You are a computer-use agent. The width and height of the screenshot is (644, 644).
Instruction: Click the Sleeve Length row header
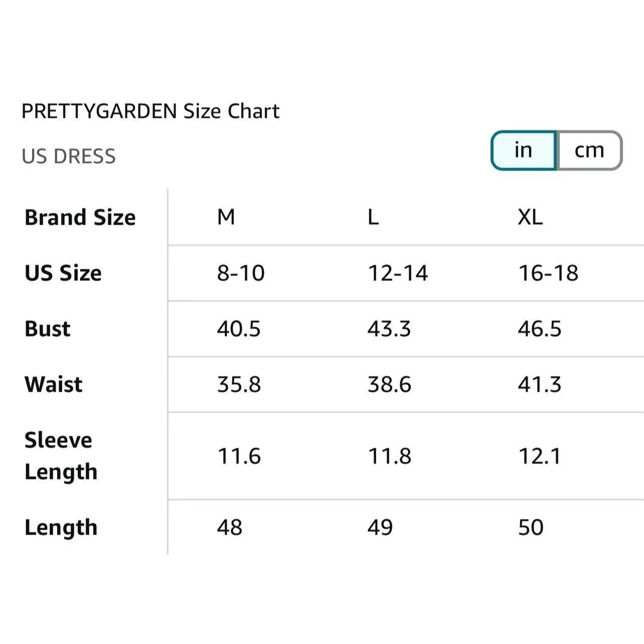61,455
